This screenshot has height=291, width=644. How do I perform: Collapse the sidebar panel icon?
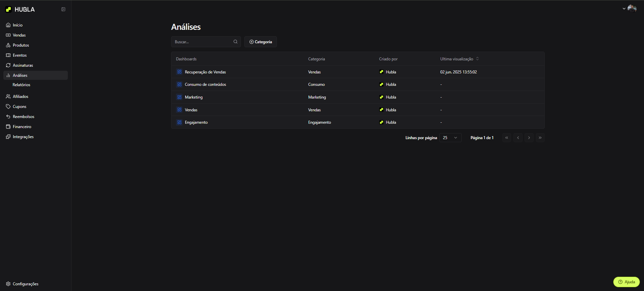[63, 9]
